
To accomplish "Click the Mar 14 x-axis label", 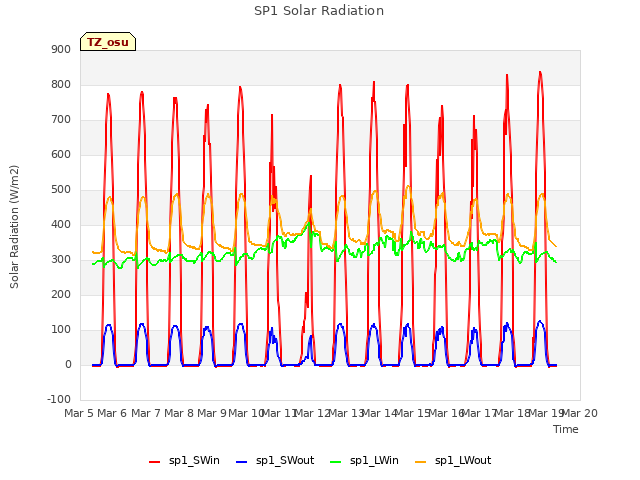I will (380, 413).
